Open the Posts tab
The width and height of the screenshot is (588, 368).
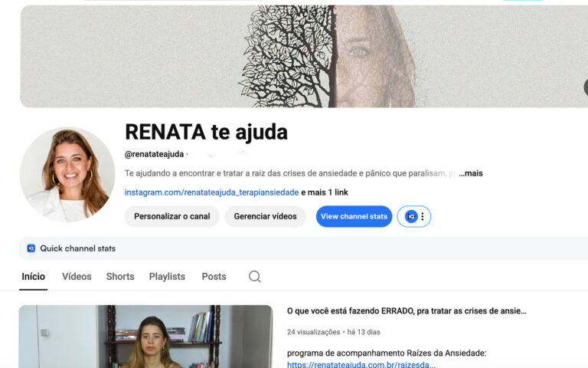coord(214,277)
